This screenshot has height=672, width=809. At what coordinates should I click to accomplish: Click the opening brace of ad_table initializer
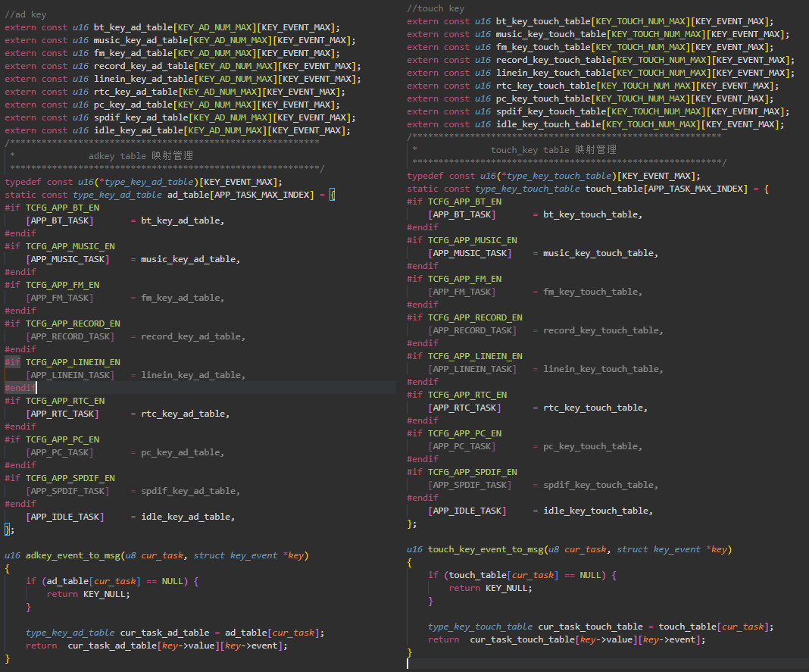point(333,195)
